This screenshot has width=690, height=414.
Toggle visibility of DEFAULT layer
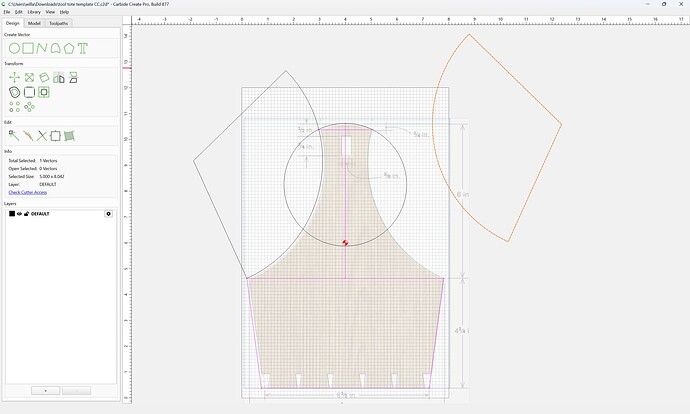[x=19, y=214]
